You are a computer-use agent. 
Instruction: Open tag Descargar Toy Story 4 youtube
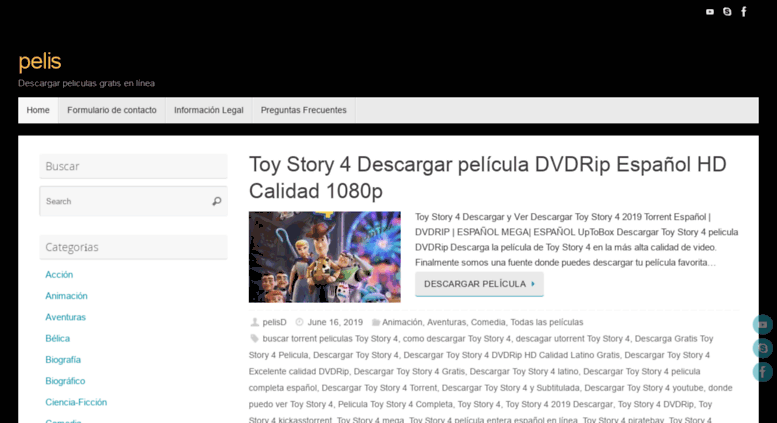(644, 388)
